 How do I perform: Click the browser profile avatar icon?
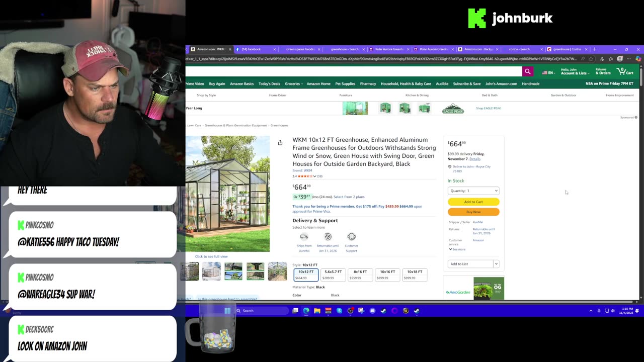click(x=620, y=59)
